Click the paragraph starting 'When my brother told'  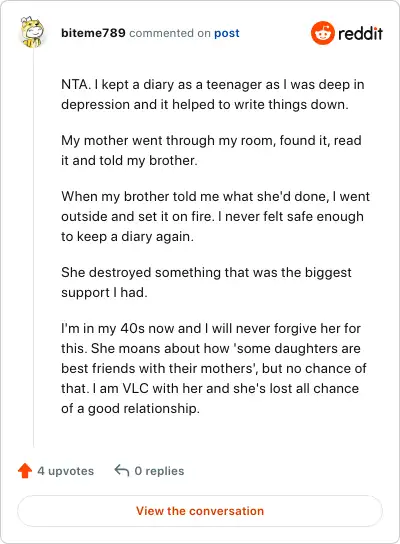(x=215, y=216)
